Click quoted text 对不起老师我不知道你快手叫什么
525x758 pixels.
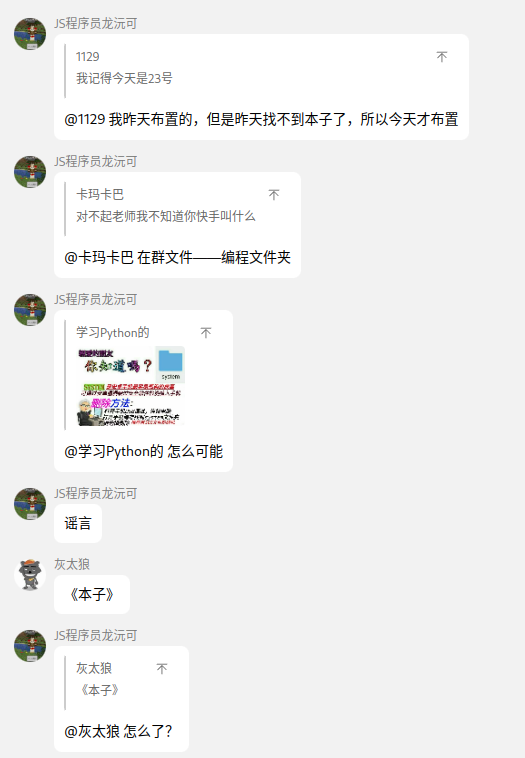[165, 216]
